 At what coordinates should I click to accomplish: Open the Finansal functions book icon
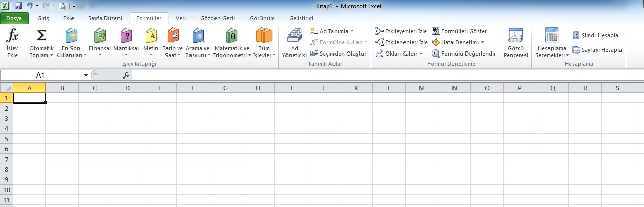[x=100, y=37]
